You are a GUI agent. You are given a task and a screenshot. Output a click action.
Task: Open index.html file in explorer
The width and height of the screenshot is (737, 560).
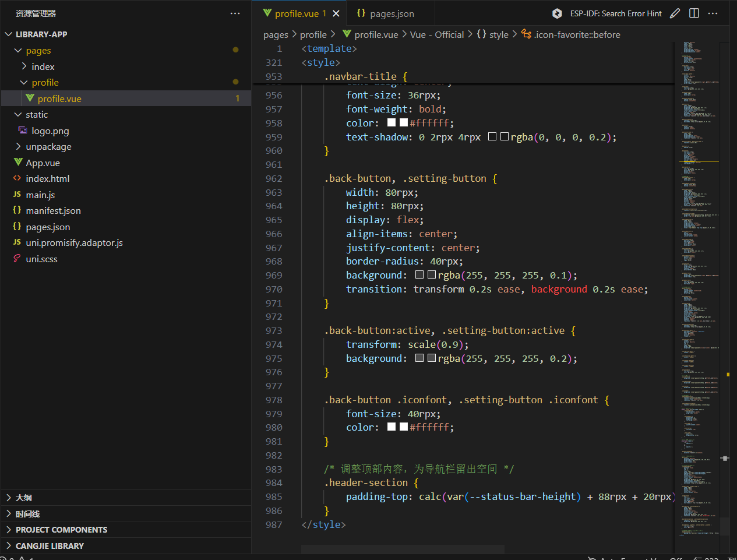point(47,178)
